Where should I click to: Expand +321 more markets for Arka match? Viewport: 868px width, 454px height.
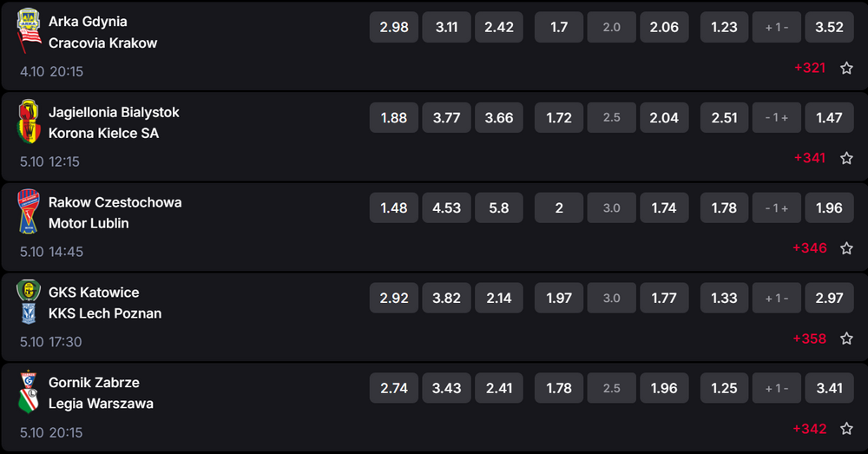click(x=809, y=68)
